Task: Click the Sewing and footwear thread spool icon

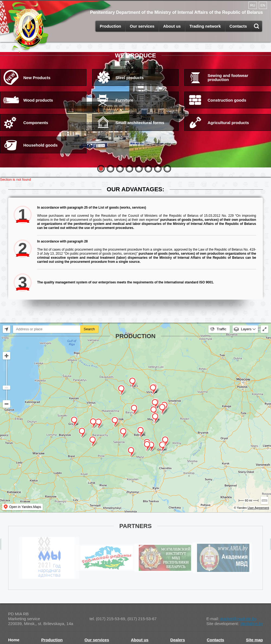Action: (x=195, y=77)
